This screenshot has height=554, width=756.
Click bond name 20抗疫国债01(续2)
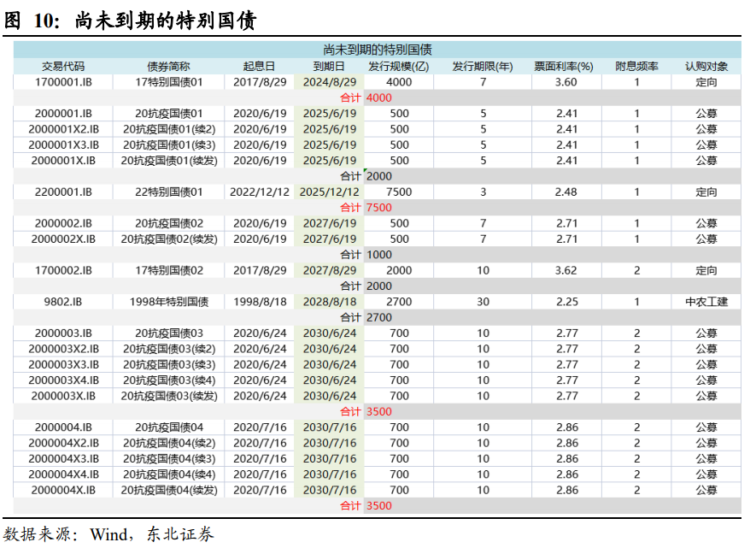point(169,129)
